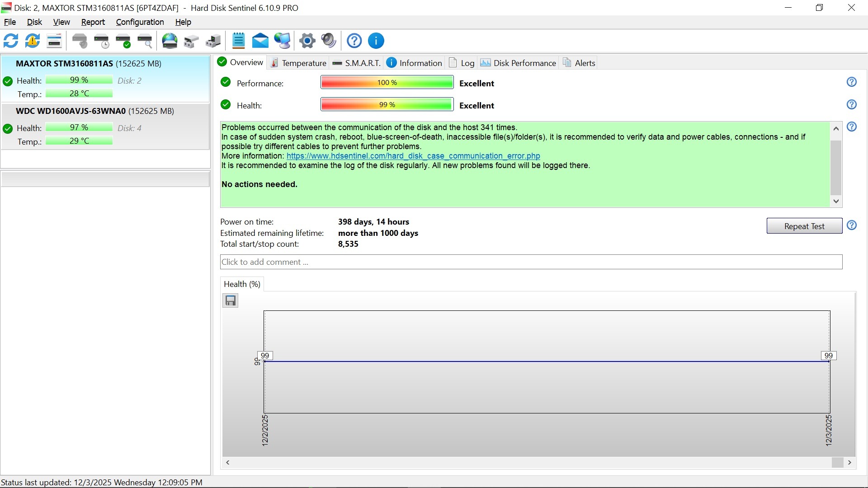Switch to the Disk Performance tab
This screenshot has height=488, width=868.
[518, 63]
